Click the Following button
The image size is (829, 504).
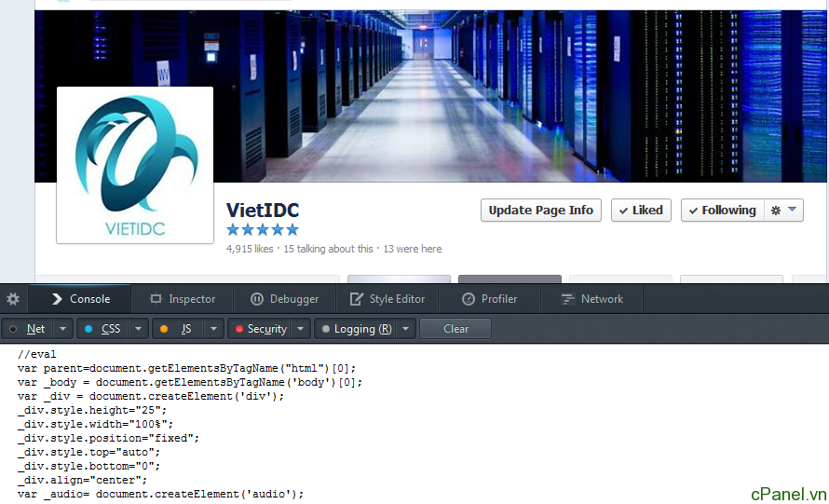tap(723, 211)
